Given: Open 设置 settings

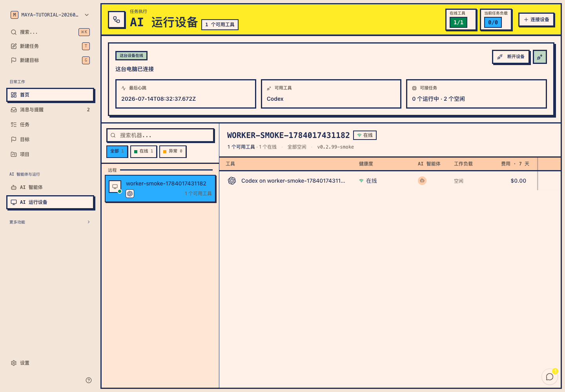Looking at the screenshot, I should (x=50, y=363).
